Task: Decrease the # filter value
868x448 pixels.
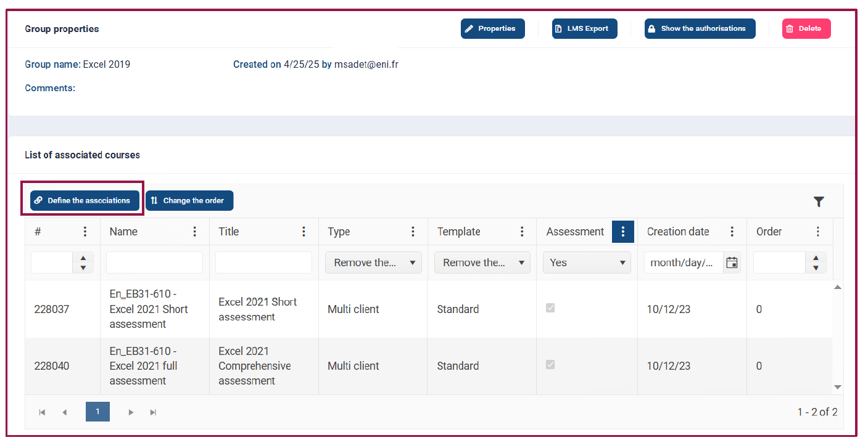Action: pos(83,267)
